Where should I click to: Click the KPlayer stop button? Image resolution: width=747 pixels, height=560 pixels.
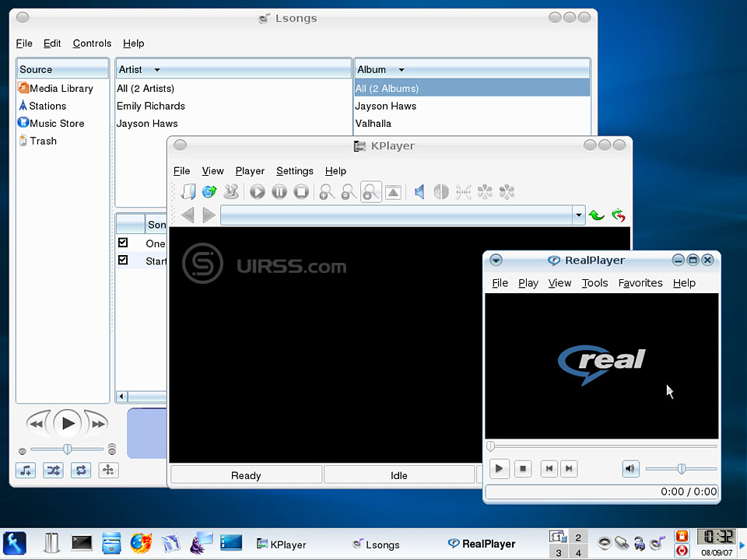click(301, 192)
